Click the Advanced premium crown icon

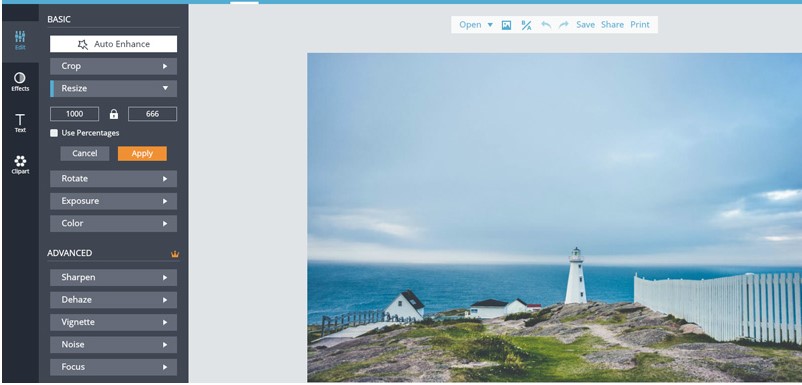[x=175, y=254]
